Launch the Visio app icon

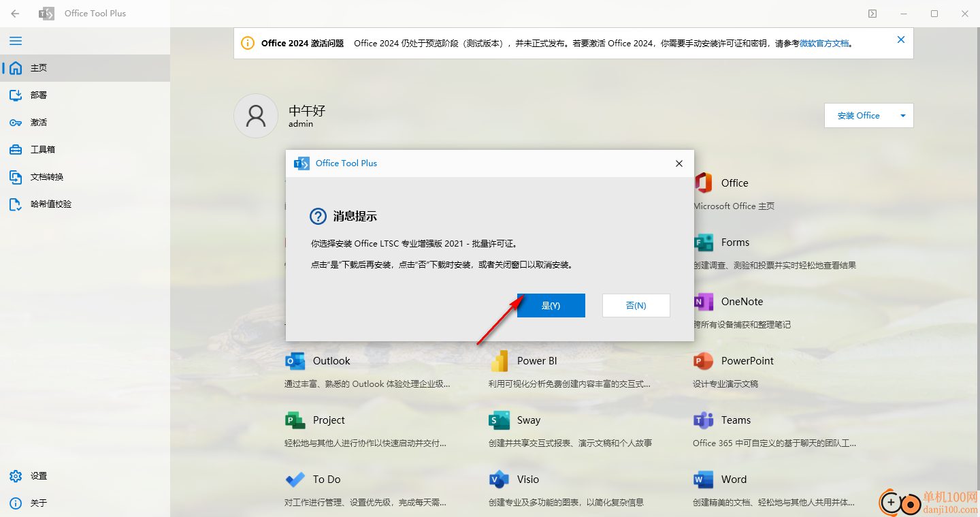coord(500,480)
